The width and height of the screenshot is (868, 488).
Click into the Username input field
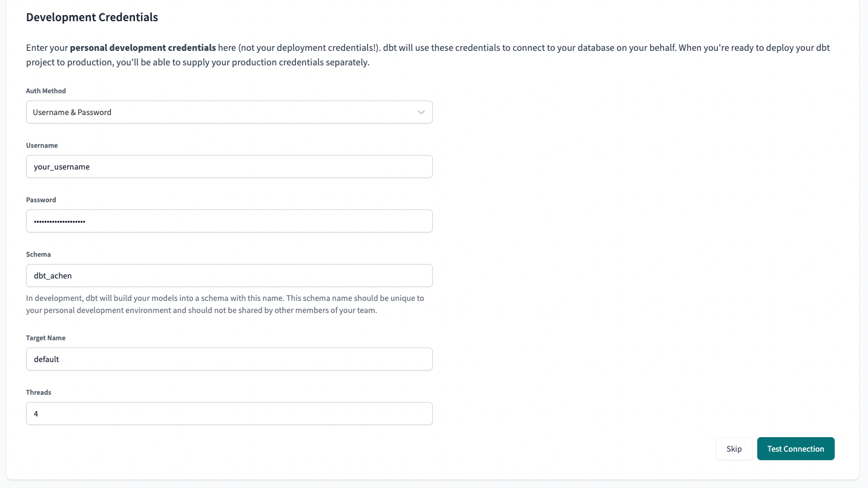[x=229, y=167]
